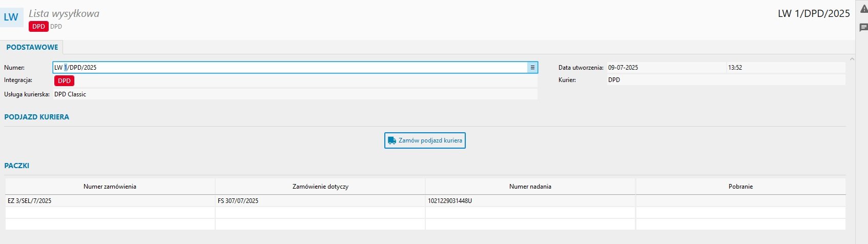Image resolution: width=868 pixels, height=244 pixels.
Task: Click the list icon in the Numer field
Action: point(532,68)
